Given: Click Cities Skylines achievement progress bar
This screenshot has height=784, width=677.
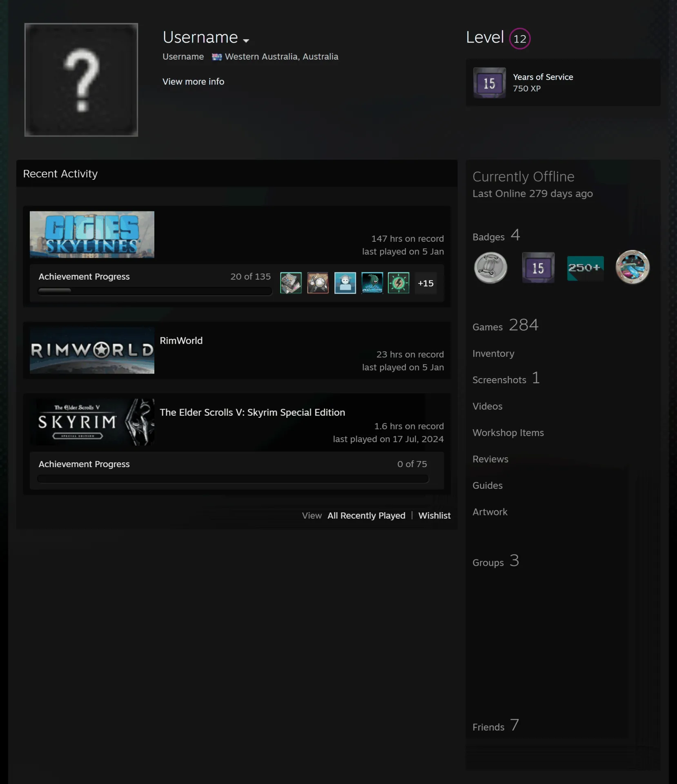Looking at the screenshot, I should [155, 291].
